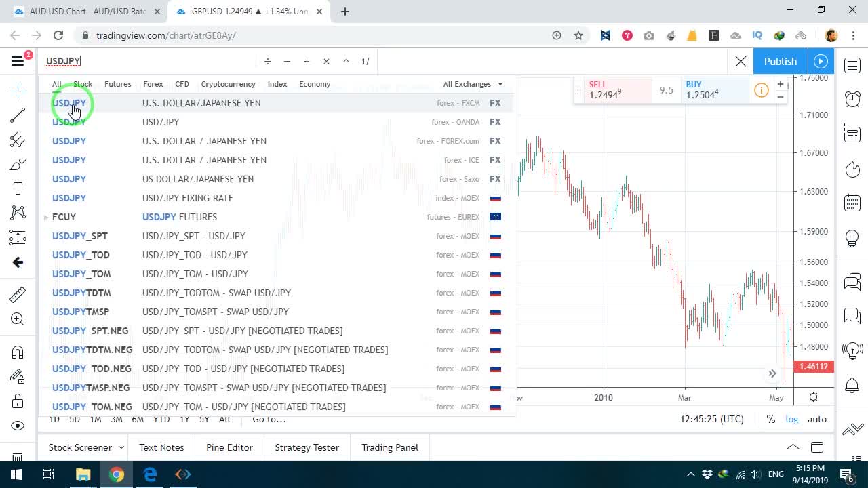The width and height of the screenshot is (868, 488).
Task: Click the orange info icon by BUY
Action: [761, 90]
